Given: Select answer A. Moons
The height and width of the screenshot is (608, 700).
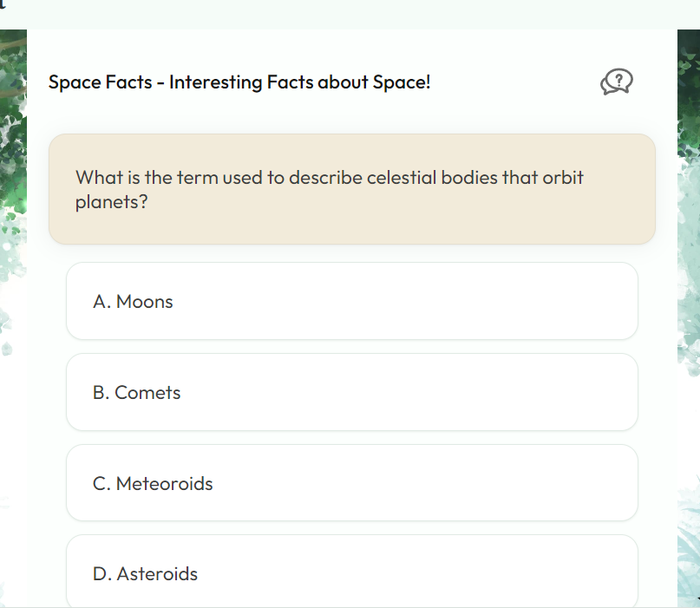Looking at the screenshot, I should pyautogui.click(x=351, y=301).
